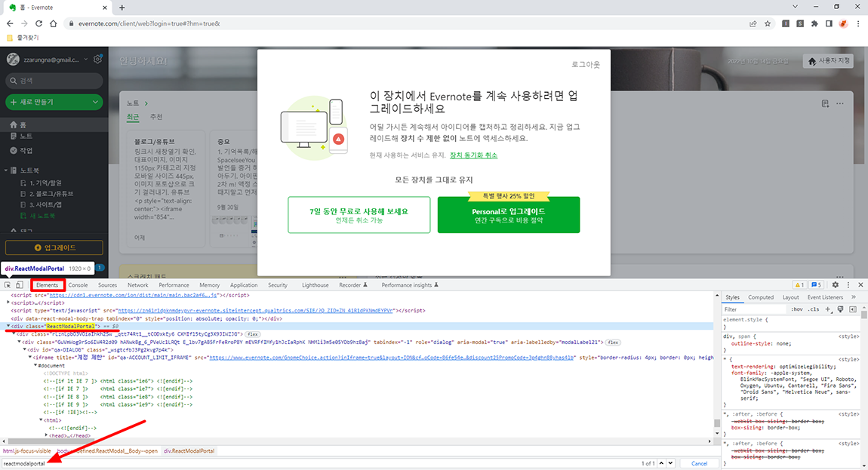Click the upgrade to Personal button
The height and width of the screenshot is (470, 868).
click(x=509, y=215)
